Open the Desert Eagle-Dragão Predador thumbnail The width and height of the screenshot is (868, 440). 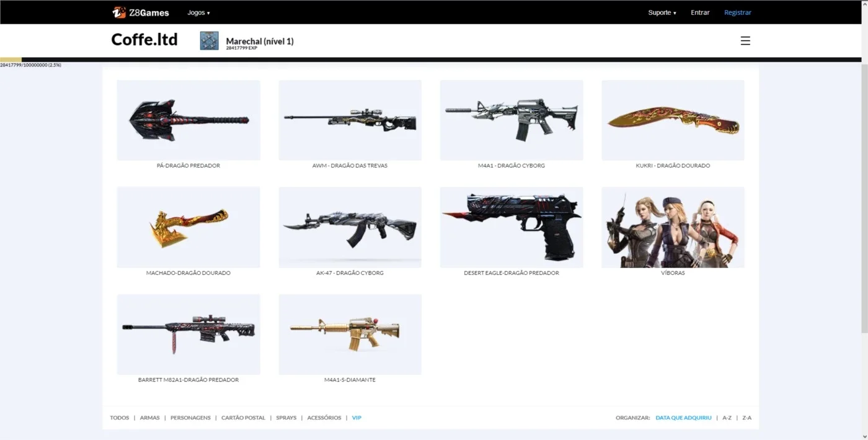pyautogui.click(x=511, y=227)
